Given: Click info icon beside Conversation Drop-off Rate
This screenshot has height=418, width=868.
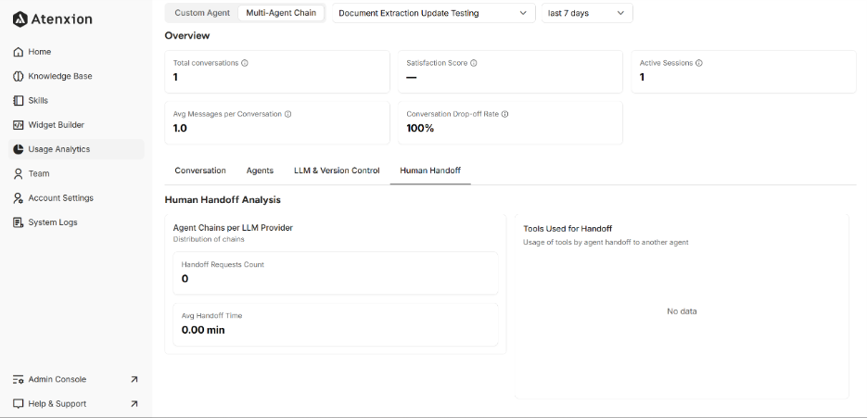Looking at the screenshot, I should point(504,114).
